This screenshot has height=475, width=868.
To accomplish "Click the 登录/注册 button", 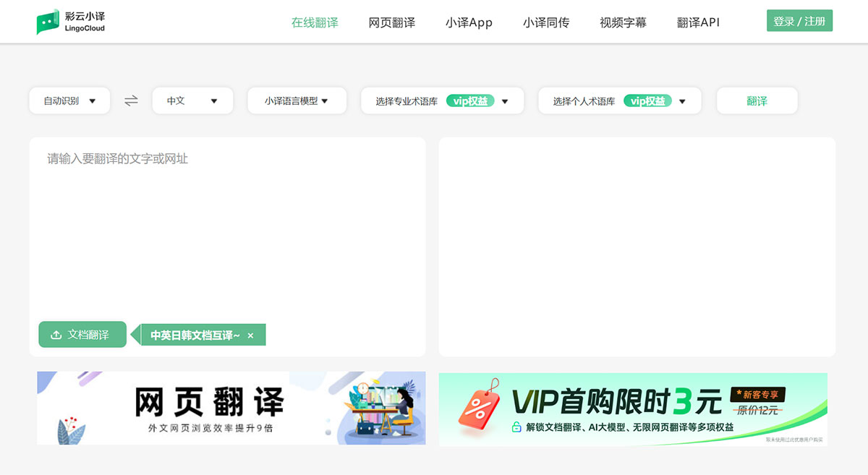I will (799, 21).
